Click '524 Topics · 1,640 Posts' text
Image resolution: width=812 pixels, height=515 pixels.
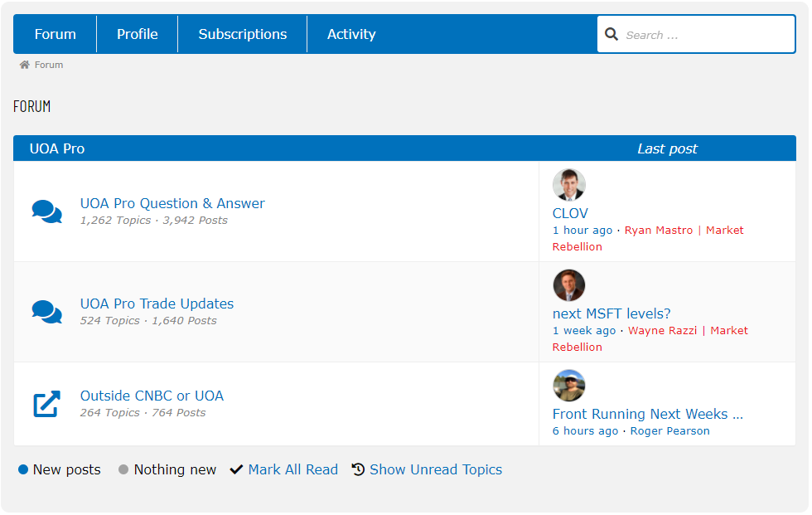coord(148,321)
